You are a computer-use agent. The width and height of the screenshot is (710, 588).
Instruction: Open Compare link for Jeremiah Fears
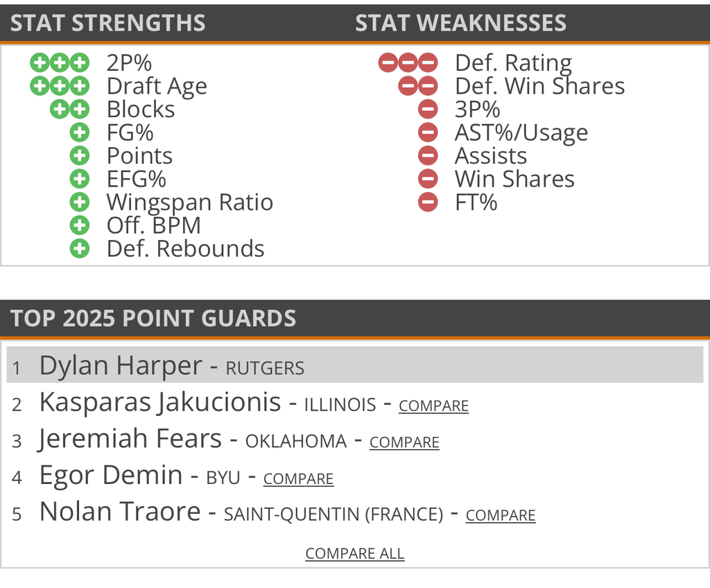coord(404,442)
